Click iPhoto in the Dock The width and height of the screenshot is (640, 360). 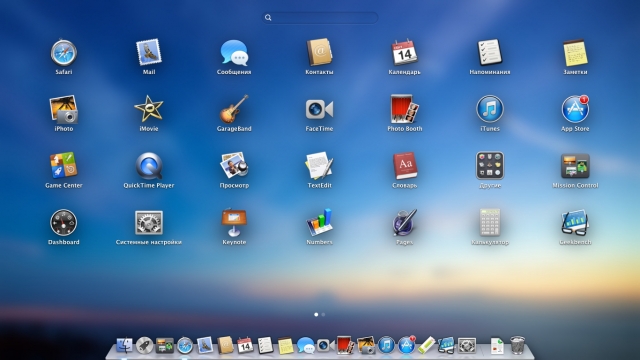366,345
